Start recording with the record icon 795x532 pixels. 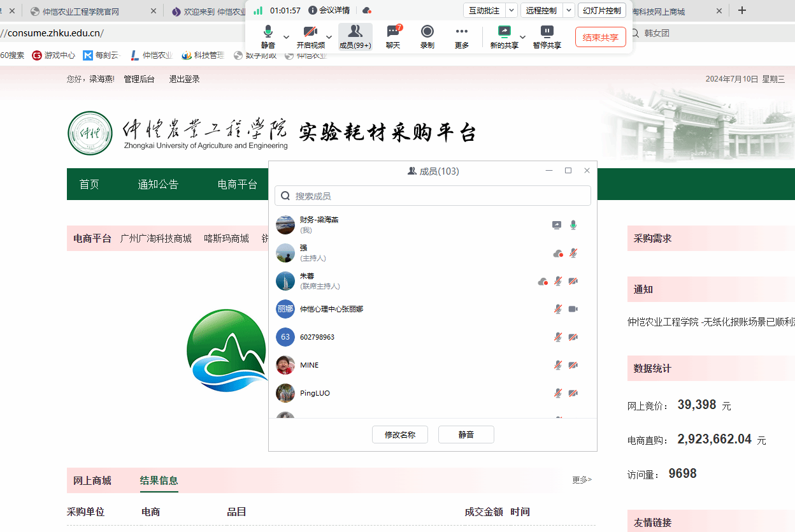(x=427, y=32)
